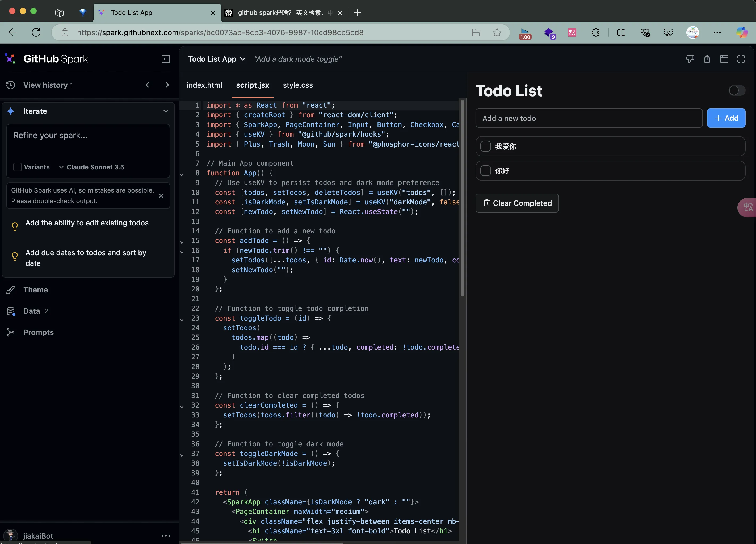Click the share icon in the header

tap(707, 59)
